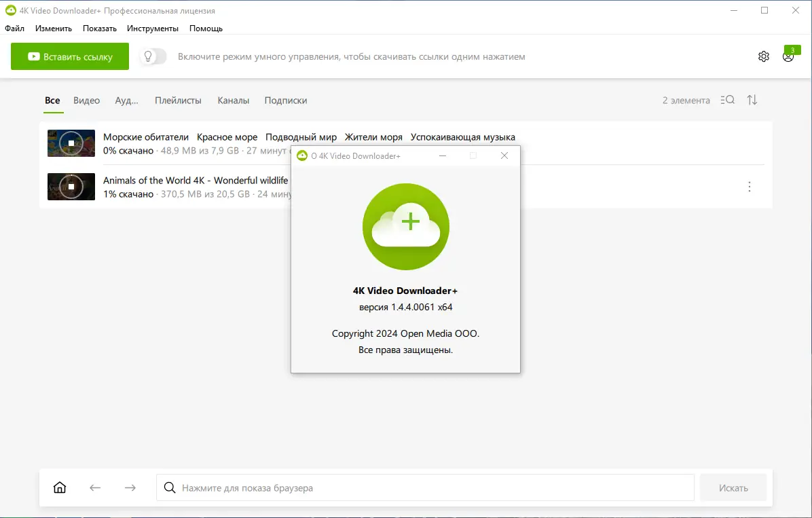The image size is (812, 518).
Task: Toggle the smart mode switch
Action: pyautogui.click(x=153, y=56)
